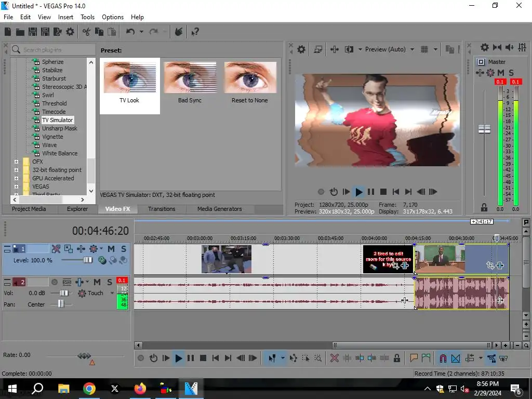Open the Insert menu
Viewport: 532px width, 399px height.
click(x=65, y=17)
